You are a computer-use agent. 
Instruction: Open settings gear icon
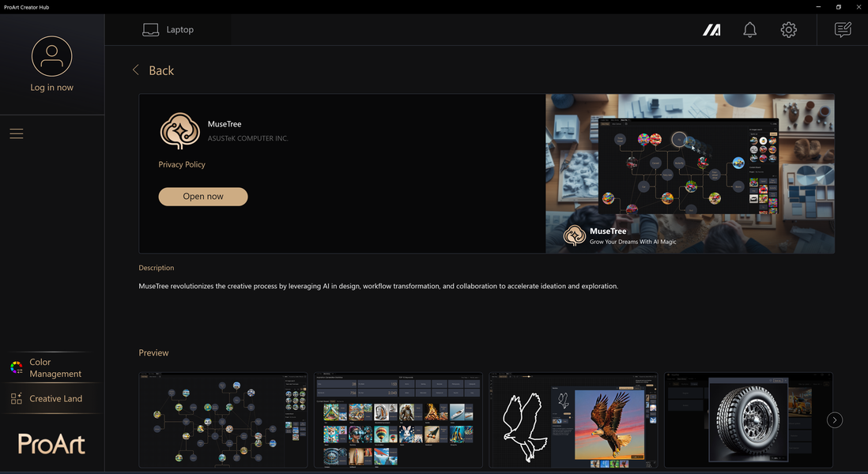pyautogui.click(x=788, y=30)
